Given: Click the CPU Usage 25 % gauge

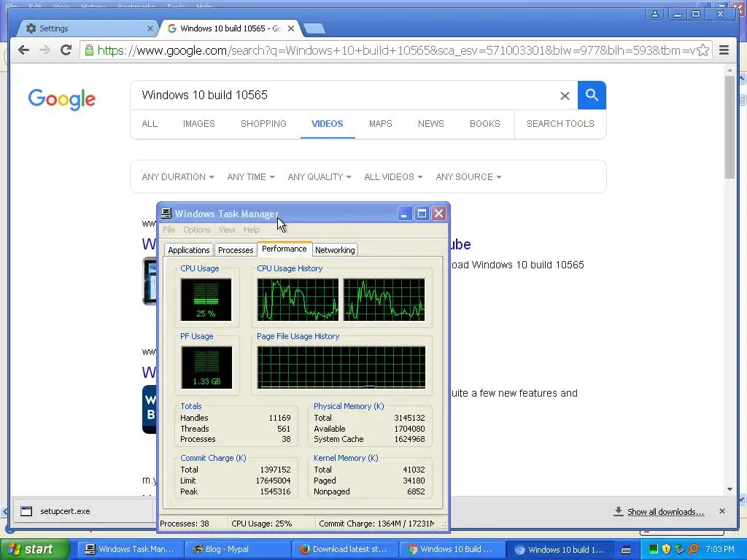Looking at the screenshot, I should coord(206,300).
